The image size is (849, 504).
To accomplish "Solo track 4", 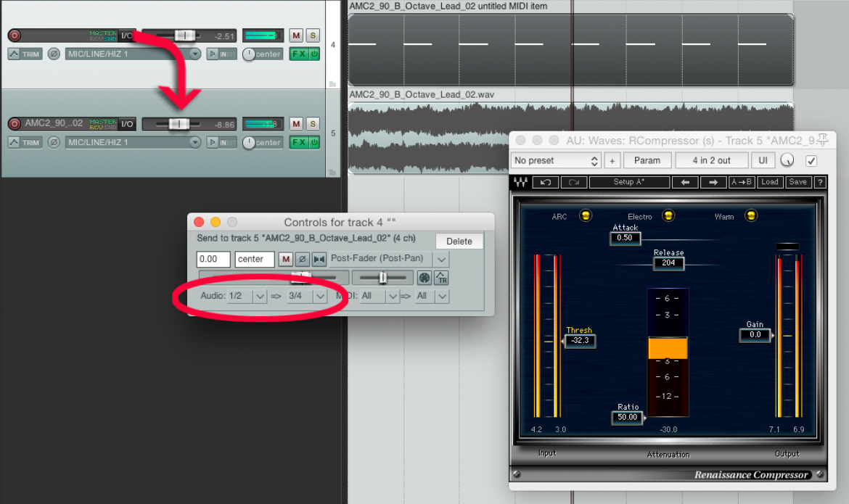I will 313,36.
